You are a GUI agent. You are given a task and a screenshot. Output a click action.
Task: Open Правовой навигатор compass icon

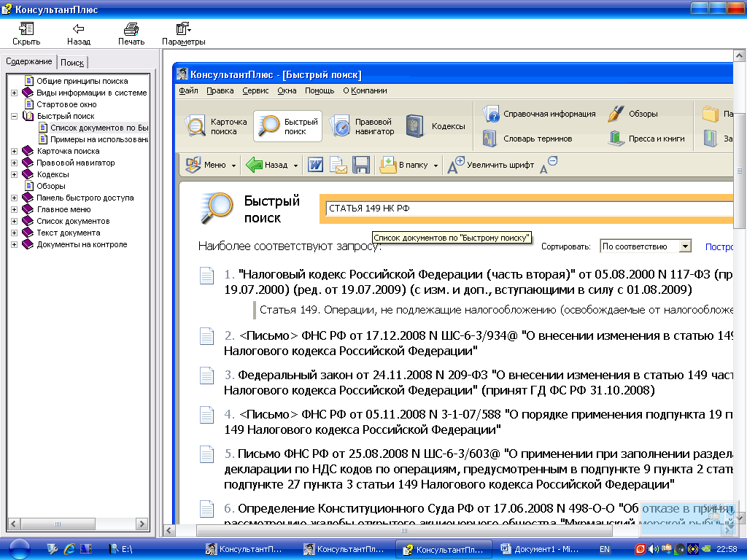coord(341,126)
